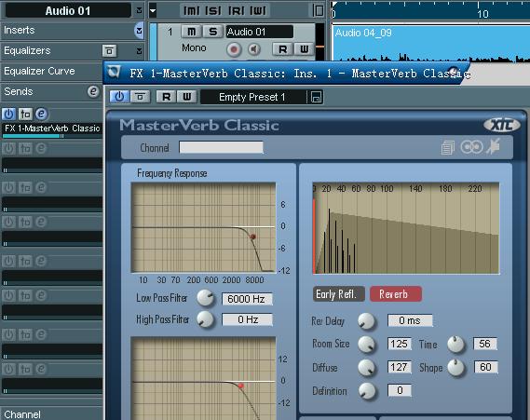Viewport: 530px width, 420px height.
Task: Expand the Inserts section
Action: coord(139,31)
